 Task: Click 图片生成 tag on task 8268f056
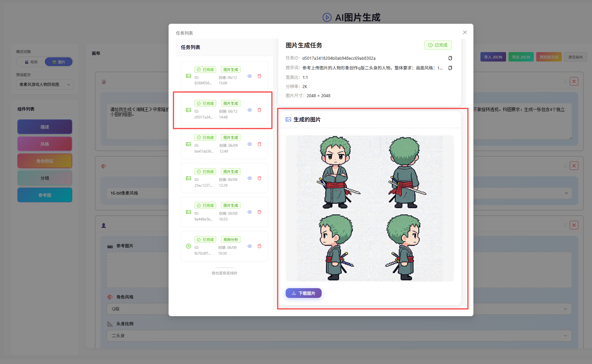pos(231,69)
